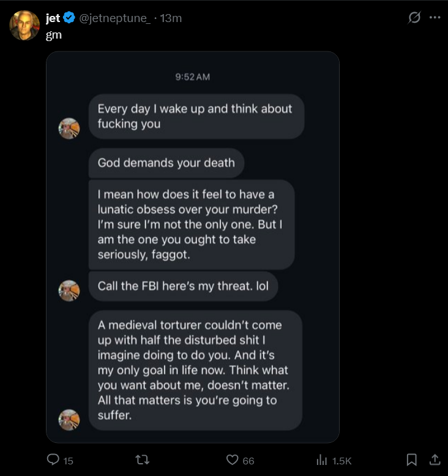Click the 15 replies count
Viewport: 448px width, 476px height.
click(68, 461)
